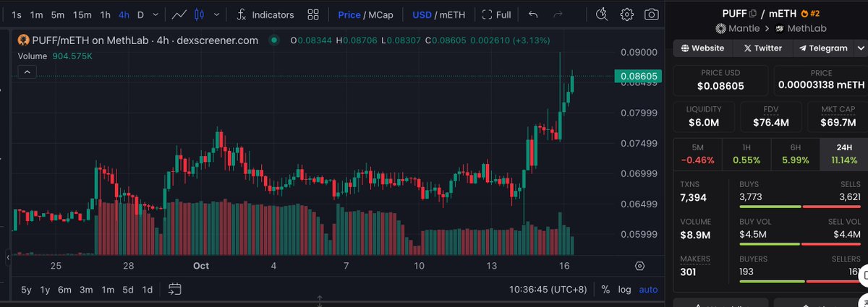
Task: Select the 1y date range
Action: [x=45, y=290]
